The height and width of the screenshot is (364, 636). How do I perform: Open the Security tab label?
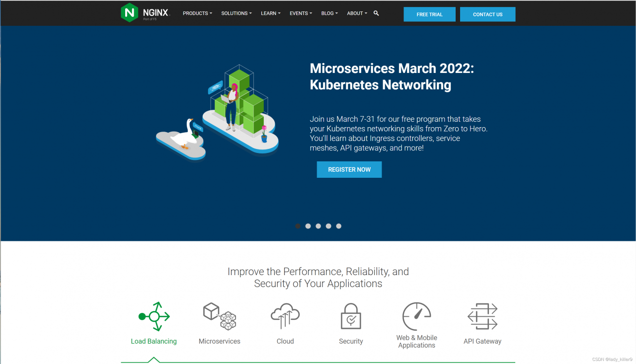tap(351, 341)
